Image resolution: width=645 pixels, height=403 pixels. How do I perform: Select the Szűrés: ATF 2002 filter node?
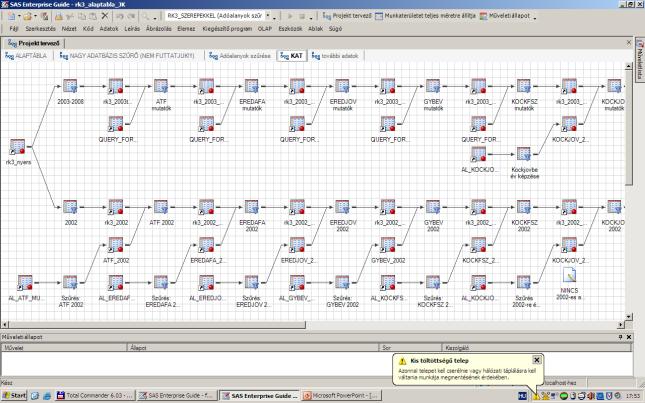70,283
